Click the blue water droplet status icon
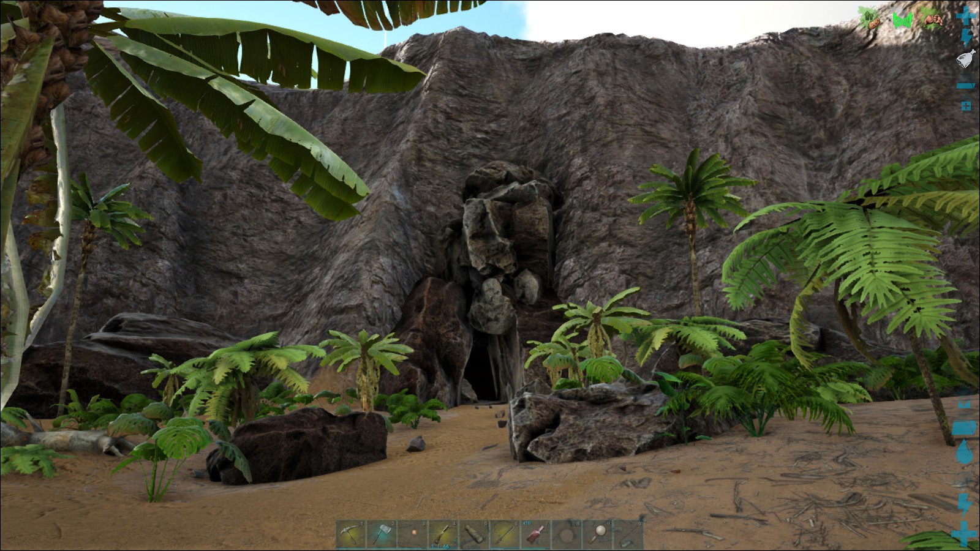Screen dimensions: 980x551 coord(964,452)
